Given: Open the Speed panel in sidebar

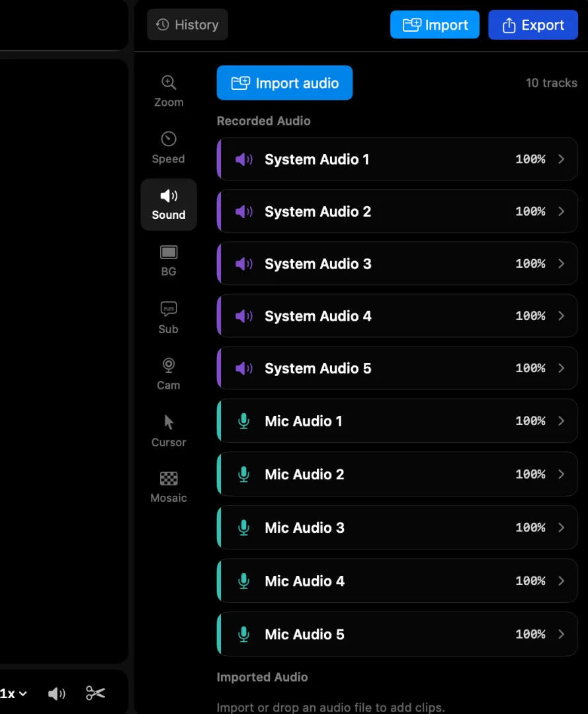Looking at the screenshot, I should (x=169, y=147).
